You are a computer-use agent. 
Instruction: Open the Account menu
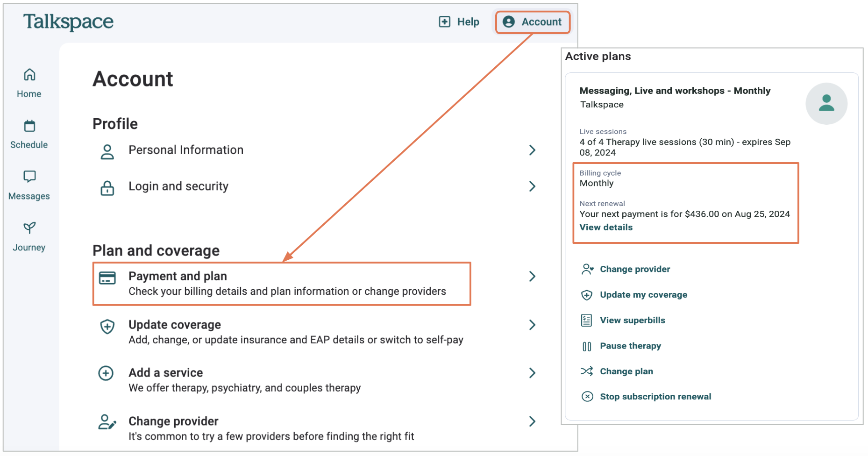point(533,21)
